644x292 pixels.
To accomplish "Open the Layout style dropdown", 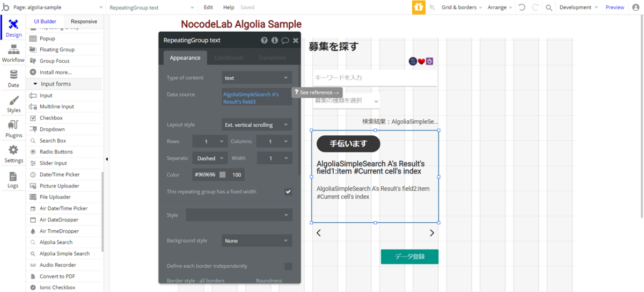I will 257,125.
